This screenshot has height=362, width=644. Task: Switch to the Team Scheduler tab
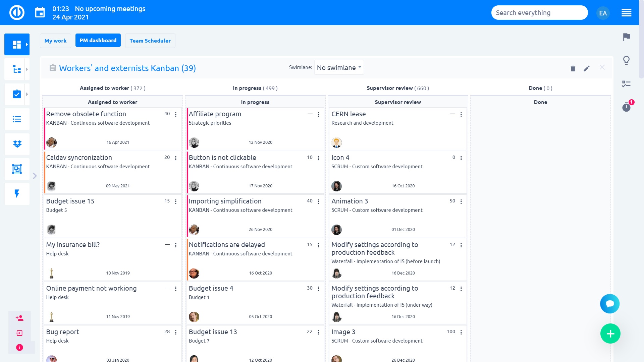click(150, 41)
